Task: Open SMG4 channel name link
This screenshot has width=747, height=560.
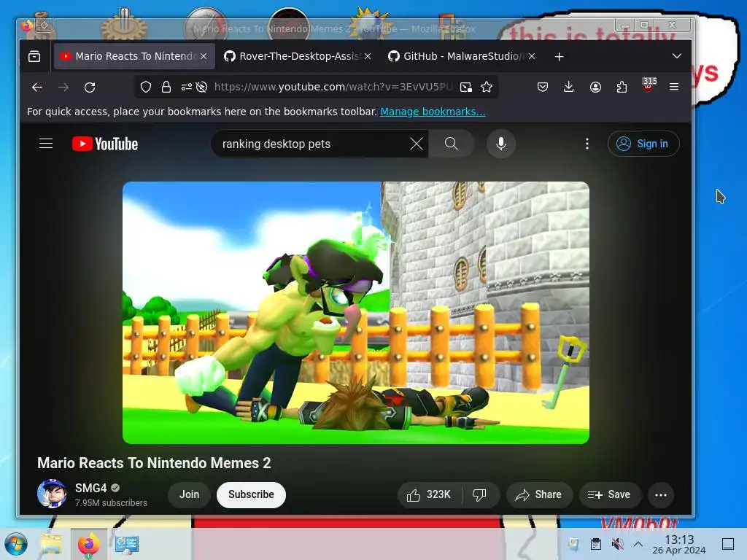Action: tap(90, 488)
